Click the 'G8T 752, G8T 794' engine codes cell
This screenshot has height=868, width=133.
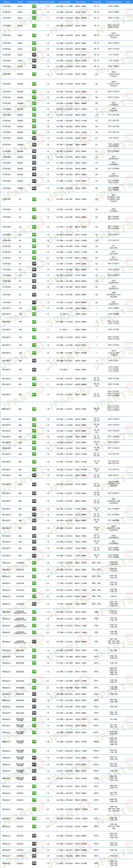[113, 641]
